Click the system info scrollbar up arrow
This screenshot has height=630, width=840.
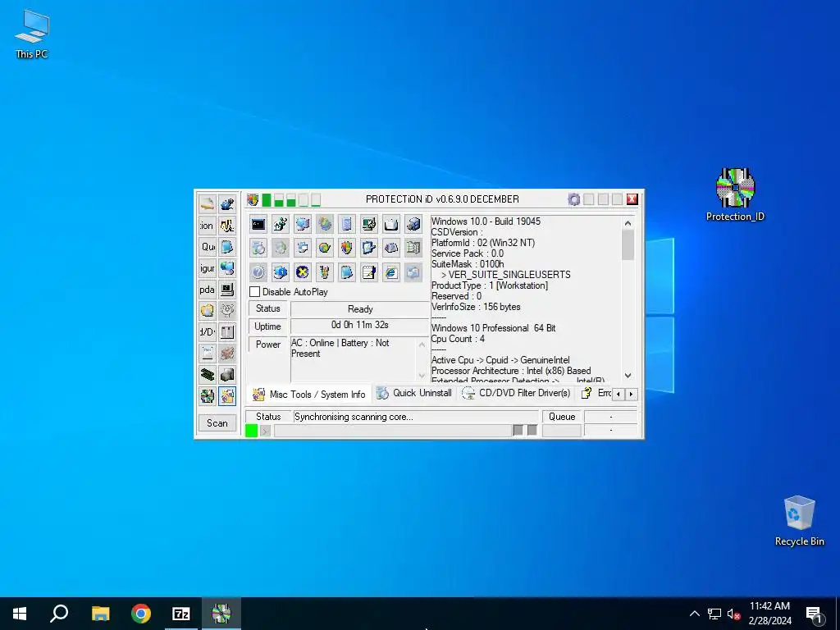click(628, 223)
